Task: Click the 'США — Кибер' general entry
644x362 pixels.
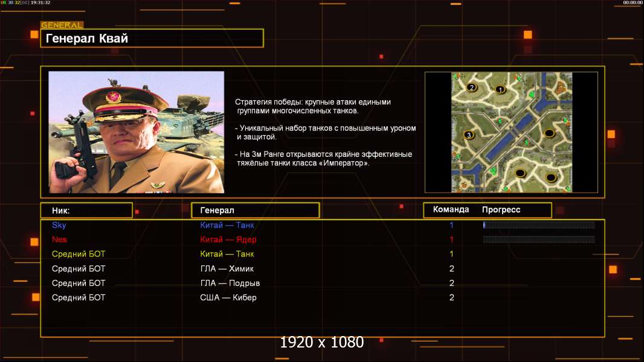Action: click(x=228, y=297)
